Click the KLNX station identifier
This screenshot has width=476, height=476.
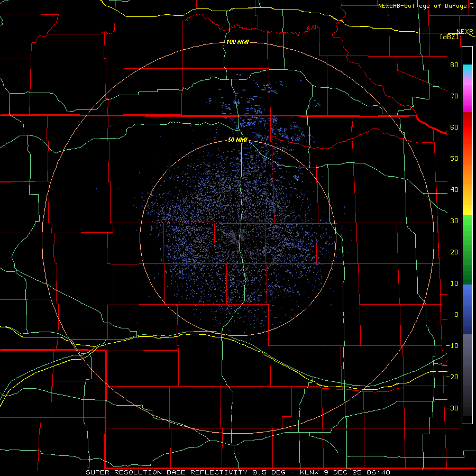click(x=309, y=472)
